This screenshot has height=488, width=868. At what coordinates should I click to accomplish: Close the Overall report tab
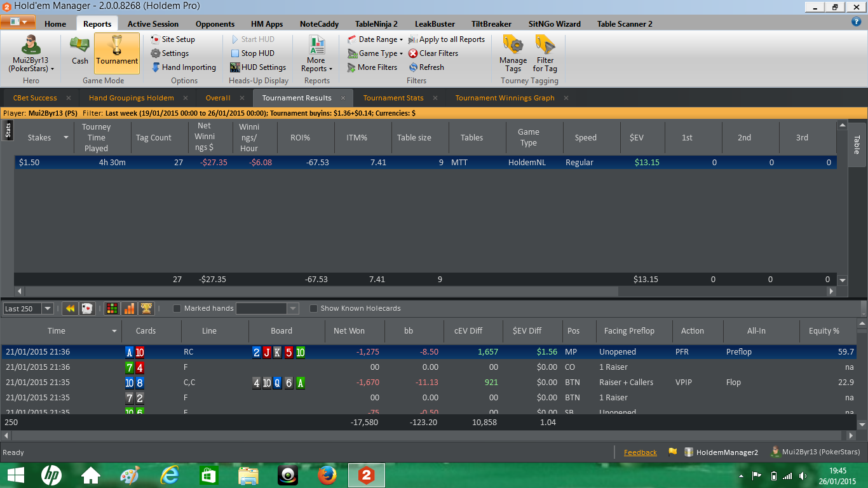point(243,98)
